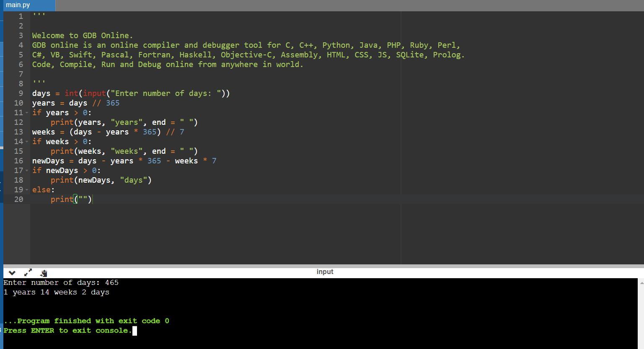Collapse the 'if weeks > 0' code block
644x349 pixels.
[x=27, y=142]
